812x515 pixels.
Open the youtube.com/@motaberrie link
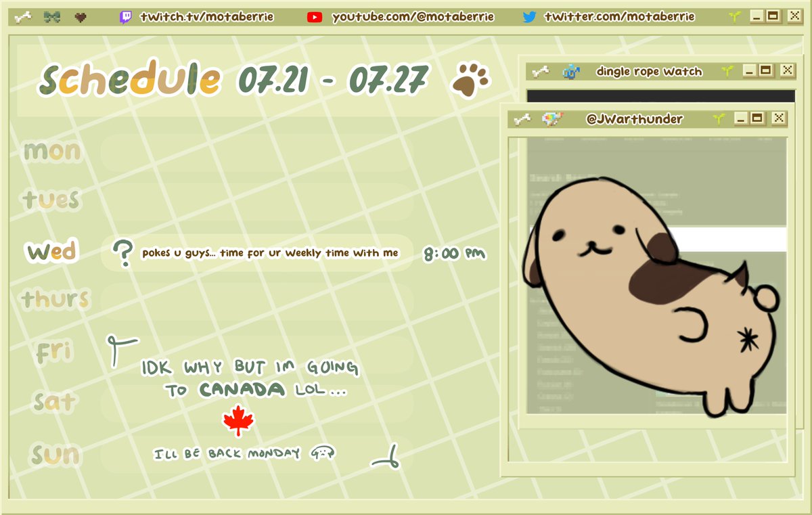pyautogui.click(x=413, y=17)
